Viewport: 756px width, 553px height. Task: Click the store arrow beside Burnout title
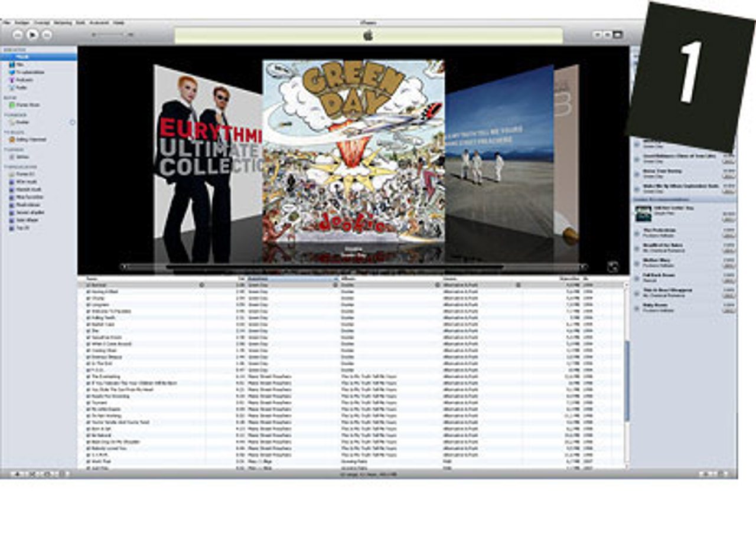point(201,284)
